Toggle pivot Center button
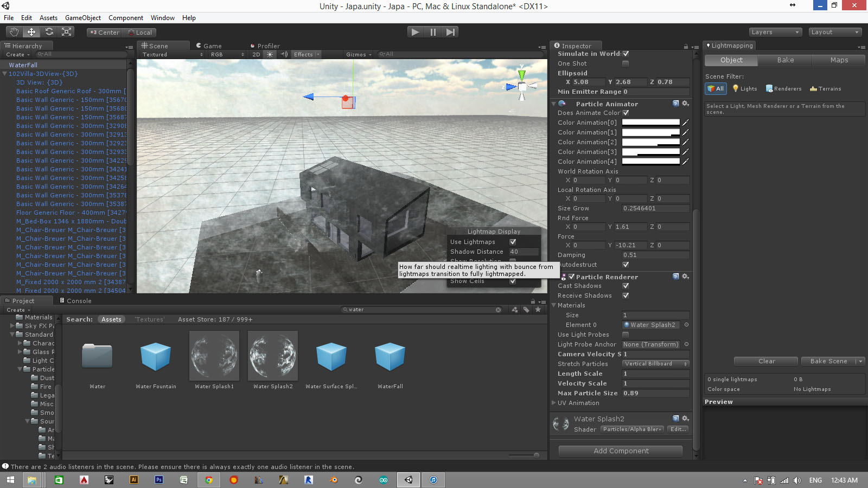 [x=105, y=33]
